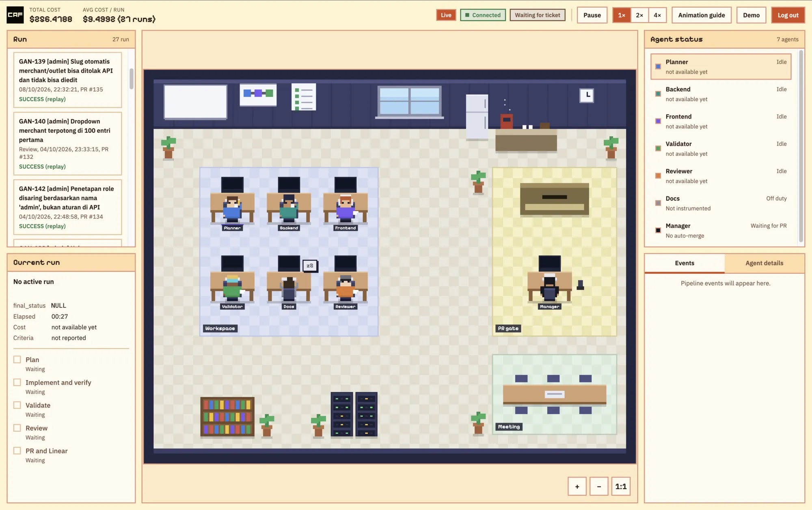Log out of the dashboard
Screen dimensions: 812x510
788,15
